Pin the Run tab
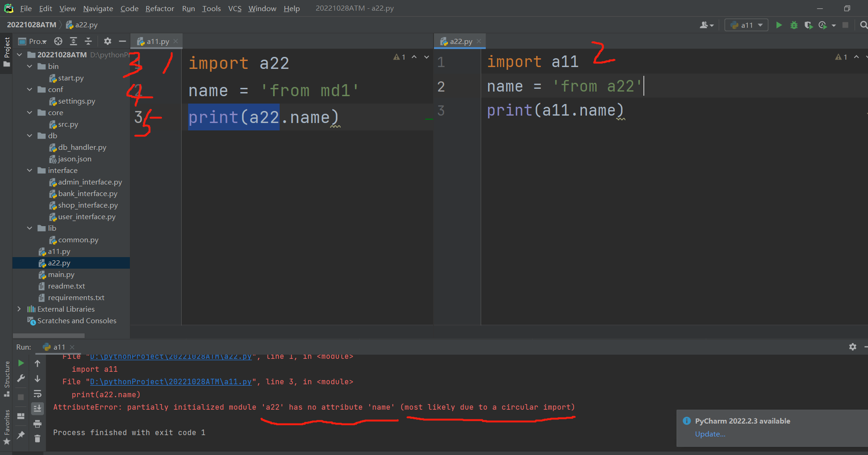The image size is (868, 455). coord(21,435)
